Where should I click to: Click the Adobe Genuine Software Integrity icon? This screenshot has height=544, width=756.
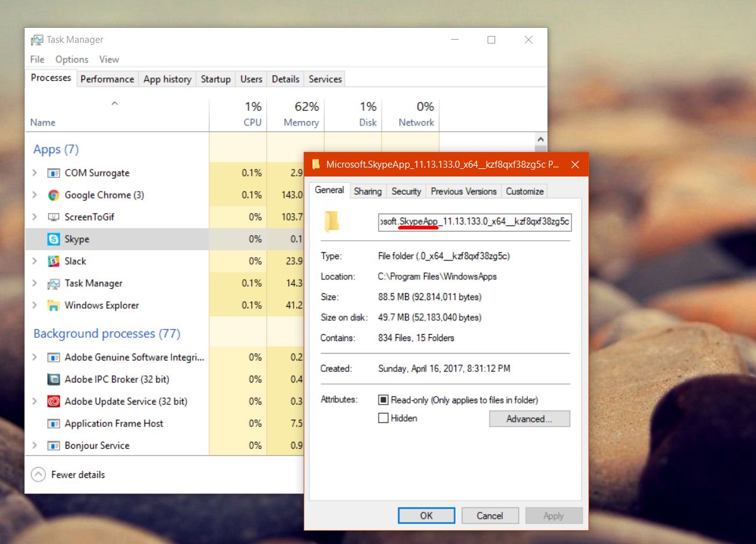pos(54,357)
